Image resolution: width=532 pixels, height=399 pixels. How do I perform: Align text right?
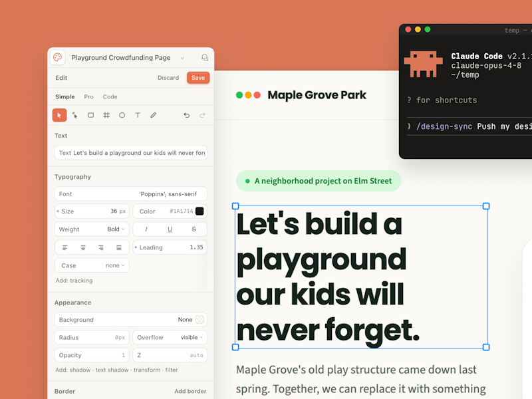101,247
